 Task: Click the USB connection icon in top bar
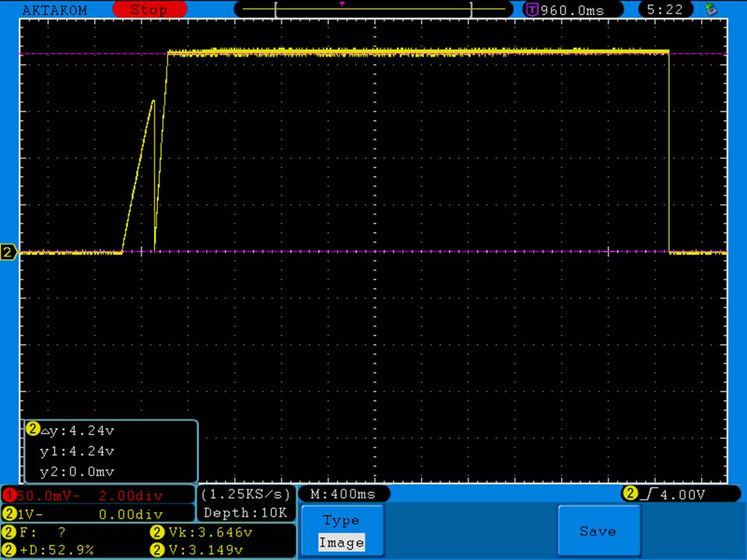(710, 10)
